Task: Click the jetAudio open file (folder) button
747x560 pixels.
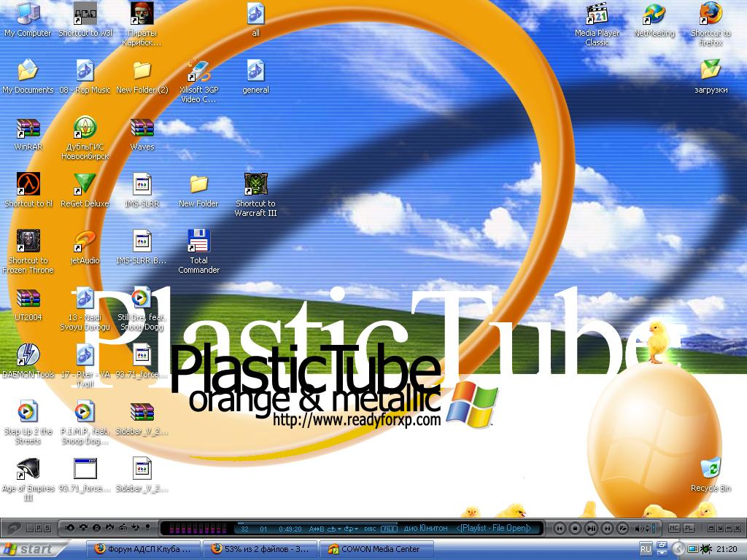Action: 623,528
